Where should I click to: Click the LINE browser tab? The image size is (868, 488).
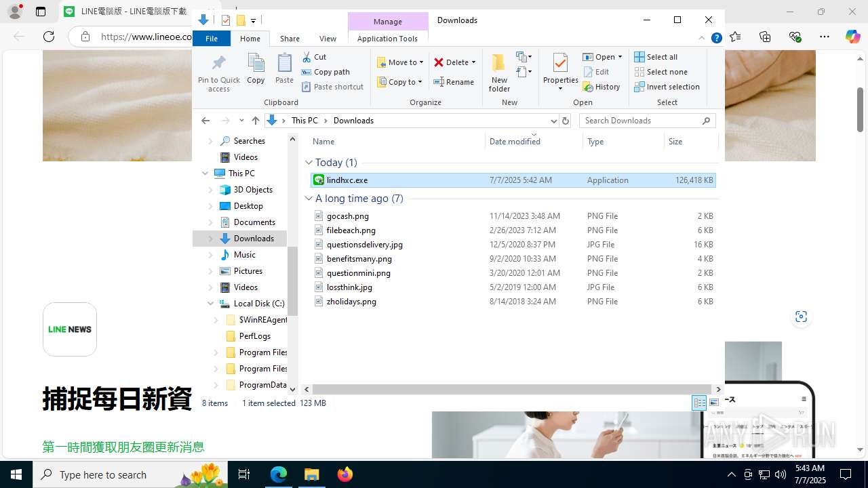pyautogui.click(x=125, y=12)
